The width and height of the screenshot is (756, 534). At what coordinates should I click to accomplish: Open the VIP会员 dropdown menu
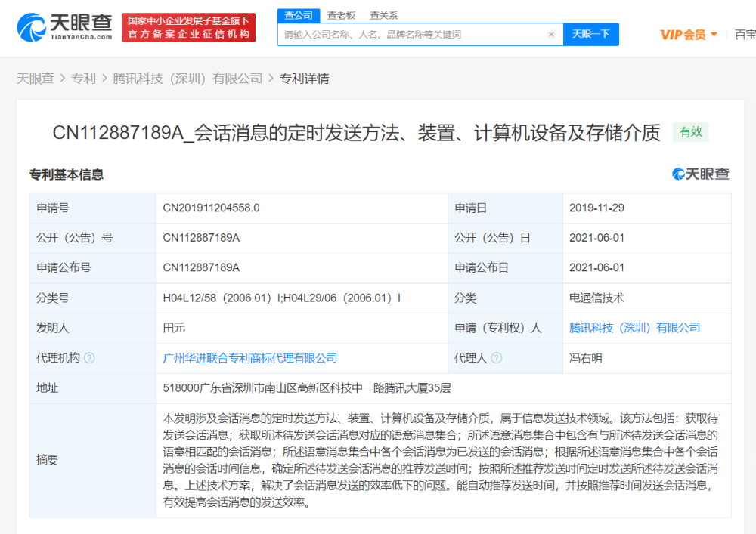click(688, 35)
